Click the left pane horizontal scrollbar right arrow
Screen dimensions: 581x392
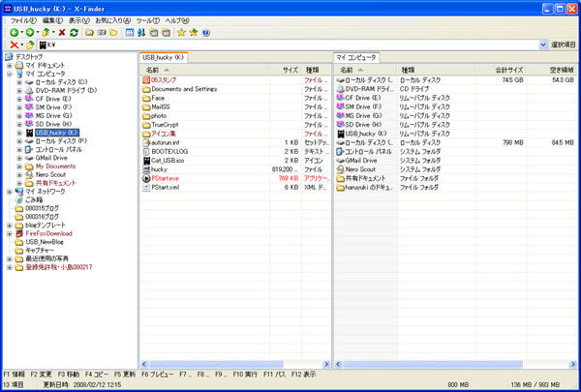click(326, 365)
